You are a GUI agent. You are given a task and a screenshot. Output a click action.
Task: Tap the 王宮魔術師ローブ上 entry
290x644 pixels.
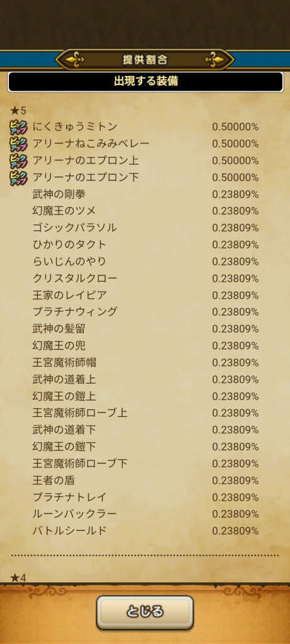tap(145, 413)
